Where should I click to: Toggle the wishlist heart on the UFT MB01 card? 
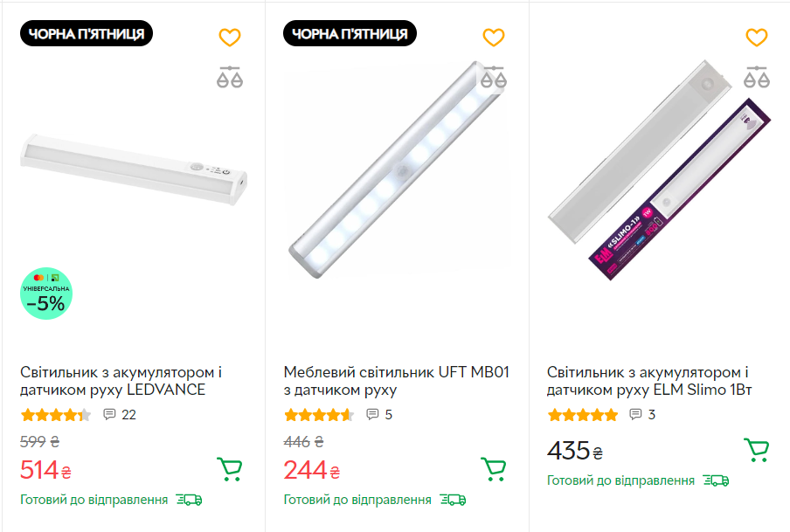click(494, 37)
